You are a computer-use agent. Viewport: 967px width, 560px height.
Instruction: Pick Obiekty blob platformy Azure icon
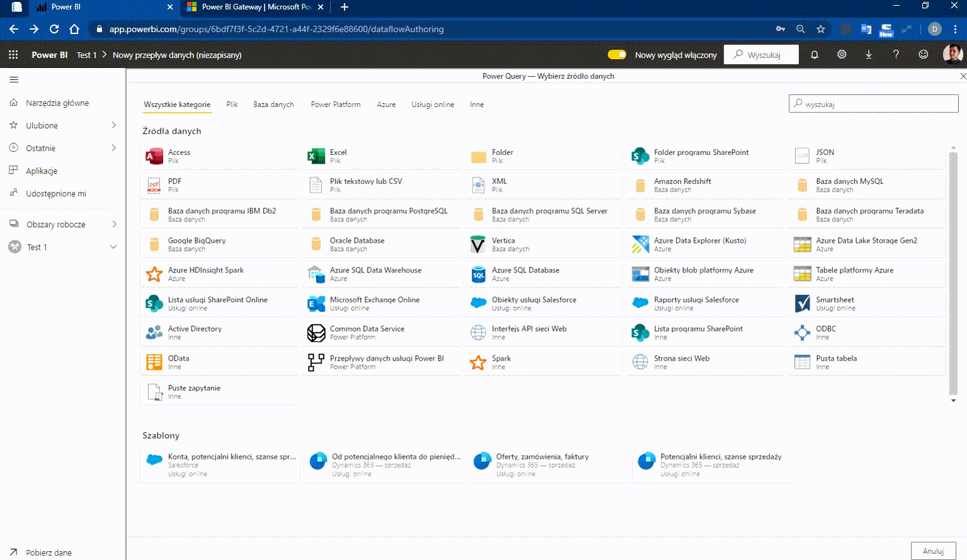[640, 274]
